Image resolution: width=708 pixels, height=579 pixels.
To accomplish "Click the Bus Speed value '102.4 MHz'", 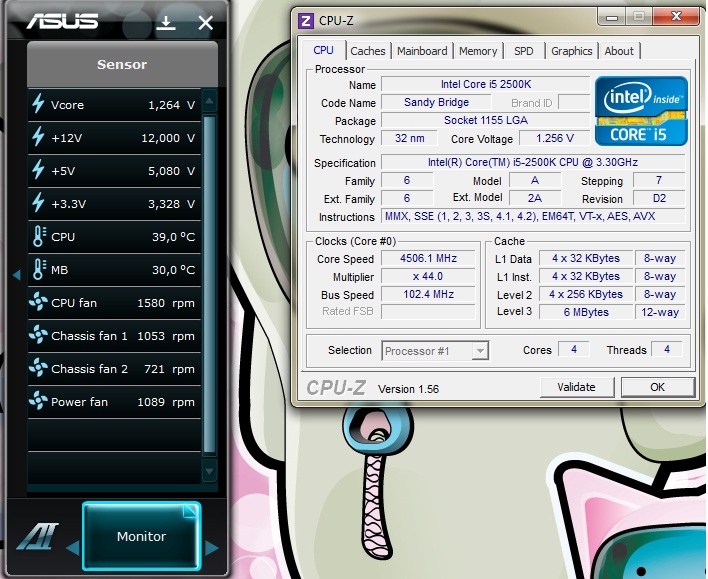I will click(x=429, y=294).
